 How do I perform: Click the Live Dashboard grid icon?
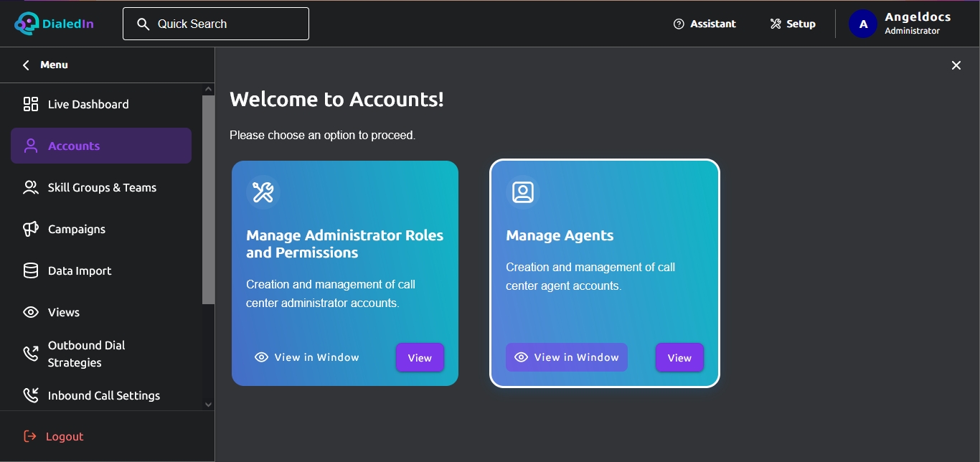(31, 104)
